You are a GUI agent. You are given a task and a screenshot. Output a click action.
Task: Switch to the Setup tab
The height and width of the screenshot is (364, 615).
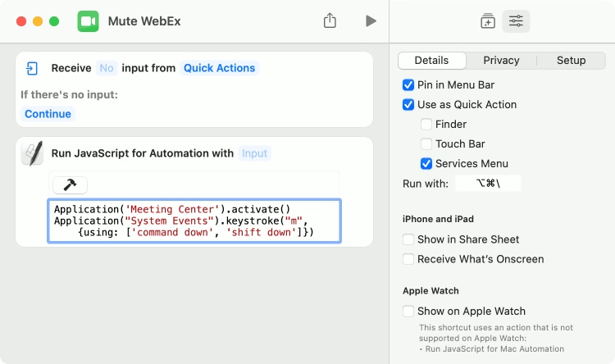point(571,61)
